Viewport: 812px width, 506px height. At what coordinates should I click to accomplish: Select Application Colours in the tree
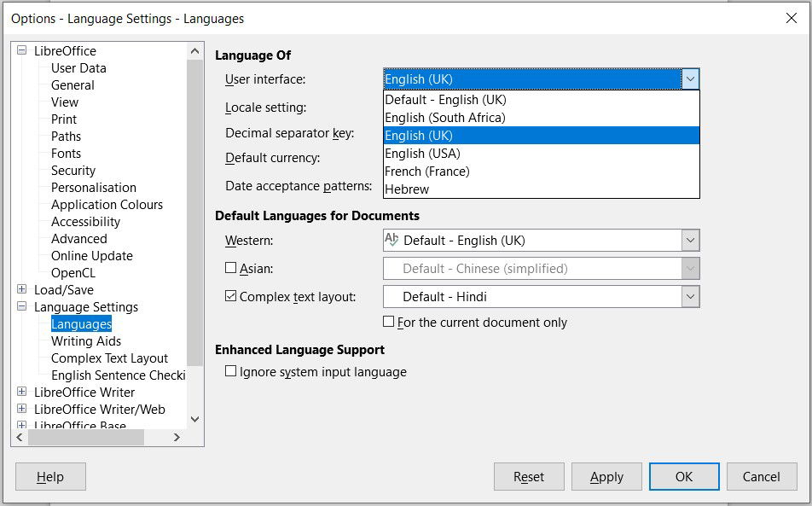pyautogui.click(x=107, y=205)
